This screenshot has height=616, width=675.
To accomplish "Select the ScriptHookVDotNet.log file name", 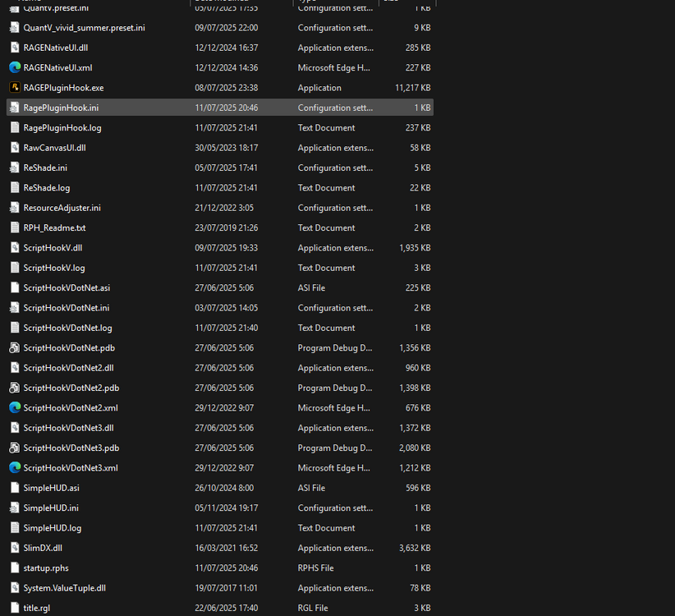I will coord(67,328).
